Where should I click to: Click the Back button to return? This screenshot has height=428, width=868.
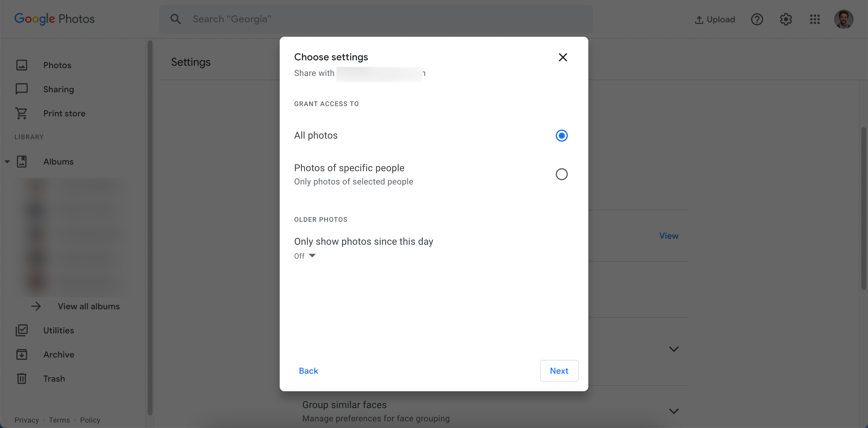pos(308,370)
